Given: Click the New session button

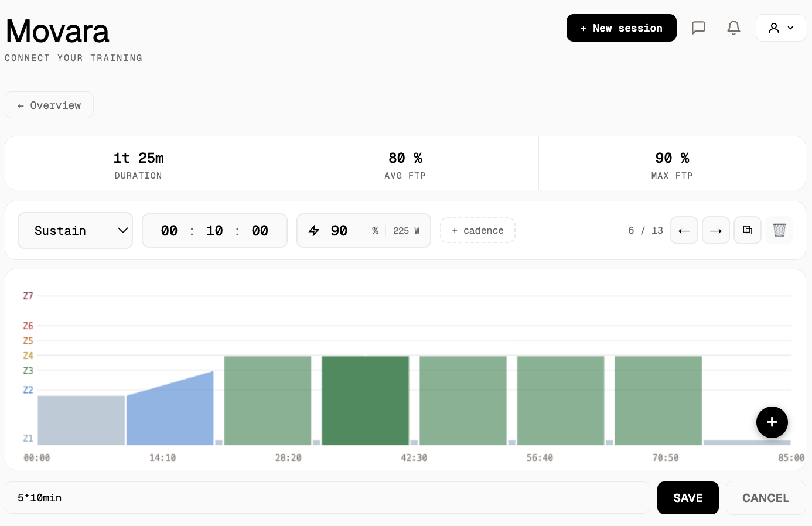Looking at the screenshot, I should 621,28.
